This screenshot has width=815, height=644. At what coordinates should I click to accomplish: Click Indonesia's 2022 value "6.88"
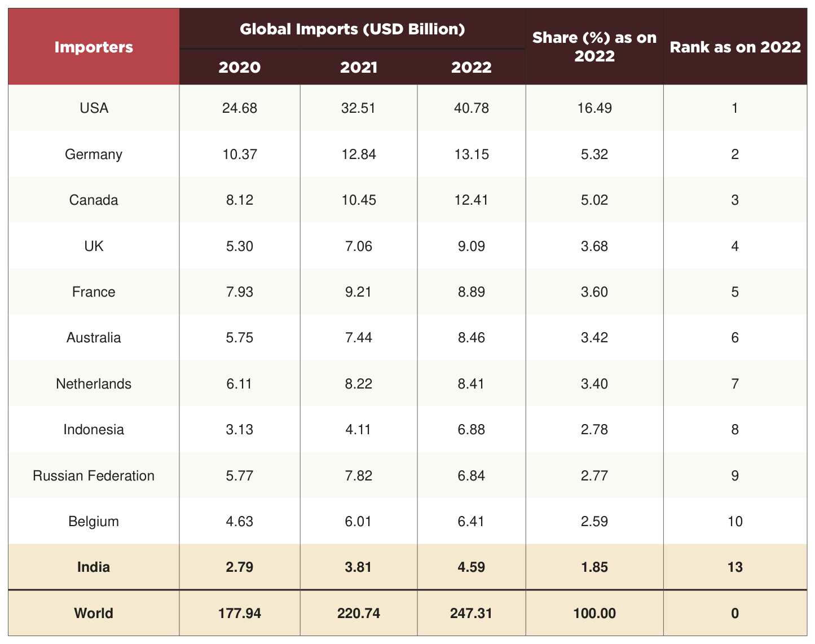click(472, 429)
